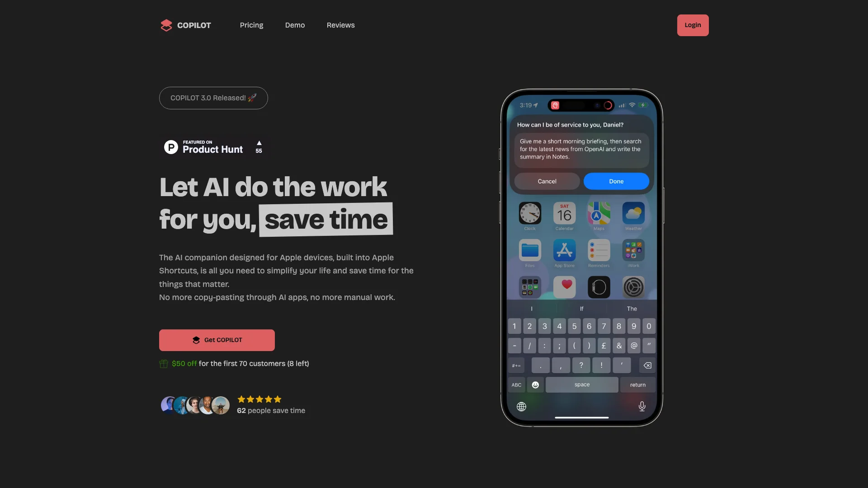Select the emoji keyboard icon
This screenshot has width=868, height=488.
(535, 385)
